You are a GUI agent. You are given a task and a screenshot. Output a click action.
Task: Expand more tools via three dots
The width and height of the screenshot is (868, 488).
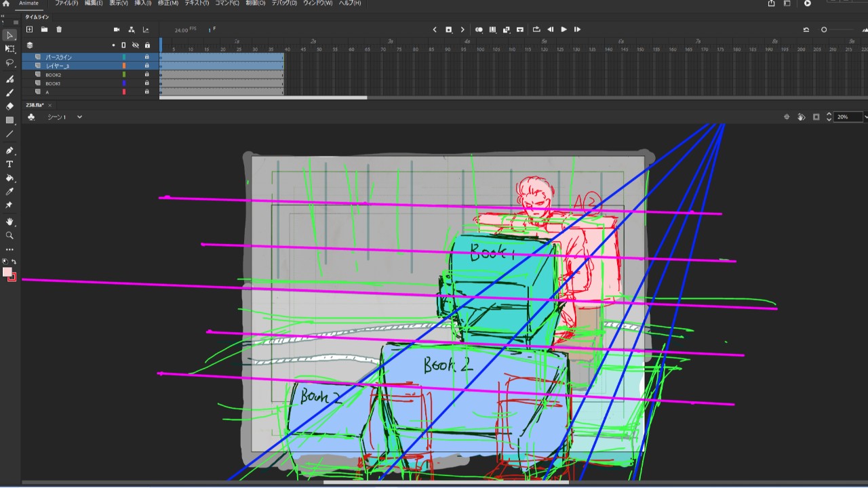point(9,249)
